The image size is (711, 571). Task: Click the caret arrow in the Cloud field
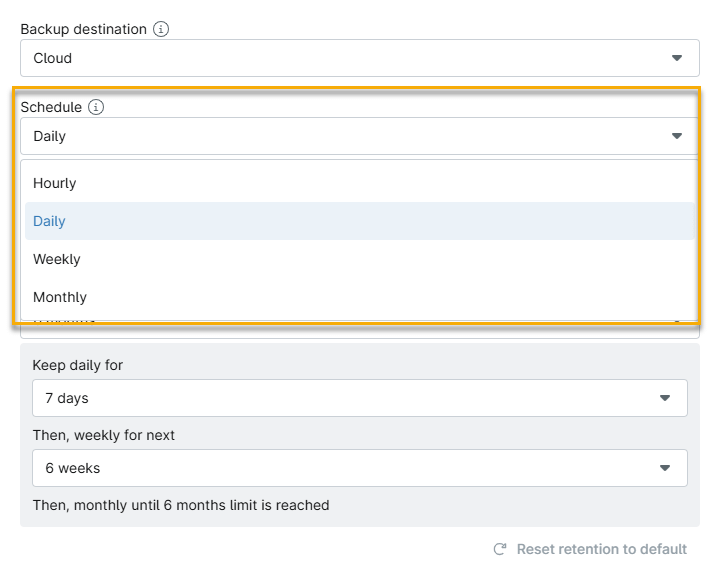tap(677, 58)
